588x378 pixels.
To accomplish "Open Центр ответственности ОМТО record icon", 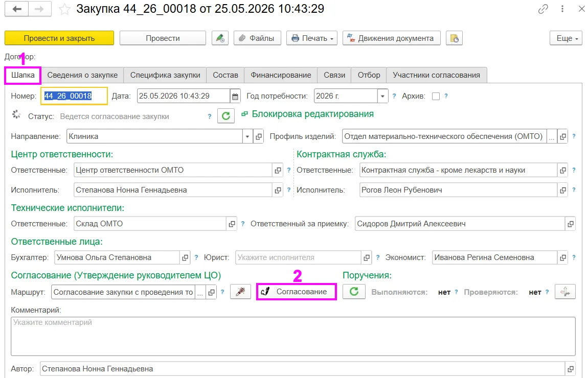I will (x=278, y=171).
